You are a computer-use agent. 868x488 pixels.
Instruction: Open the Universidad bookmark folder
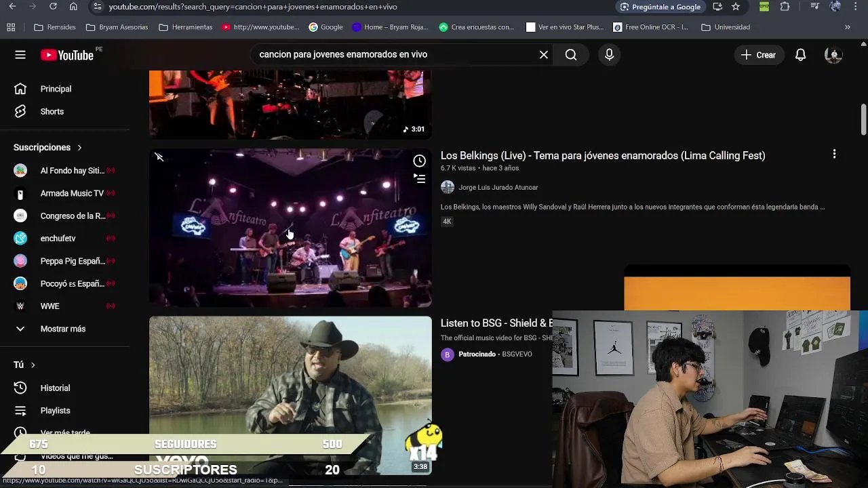tap(726, 27)
